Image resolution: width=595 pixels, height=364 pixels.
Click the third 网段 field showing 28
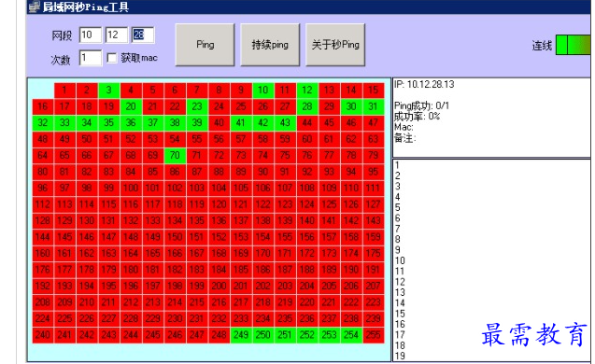click(143, 35)
